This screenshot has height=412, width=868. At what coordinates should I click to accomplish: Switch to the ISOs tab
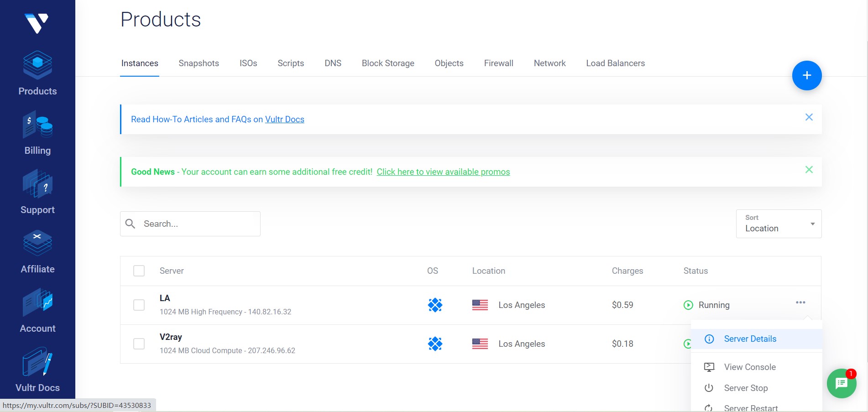tap(248, 63)
